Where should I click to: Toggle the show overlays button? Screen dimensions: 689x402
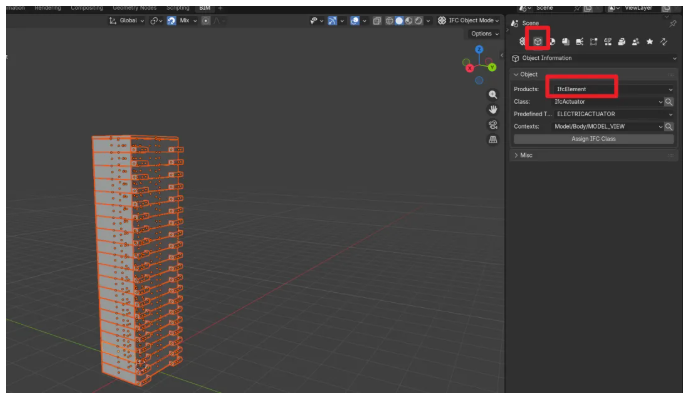(355, 21)
